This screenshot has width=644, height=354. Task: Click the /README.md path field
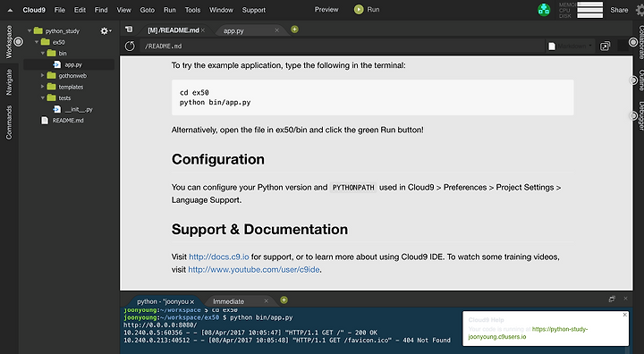pyautogui.click(x=342, y=46)
